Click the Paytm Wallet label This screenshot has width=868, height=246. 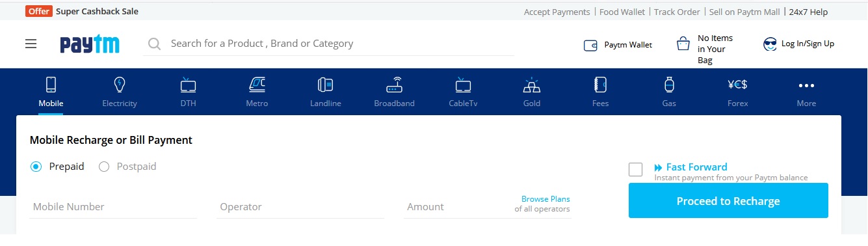click(628, 45)
